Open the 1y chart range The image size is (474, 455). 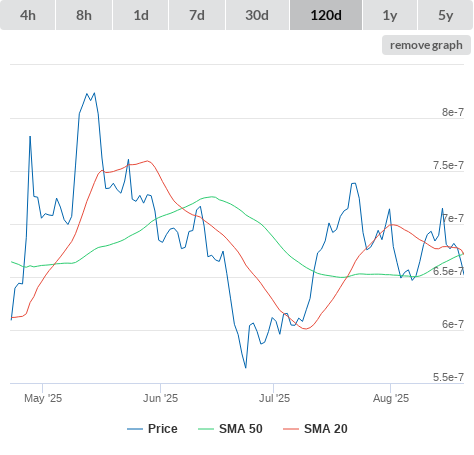[x=390, y=15]
